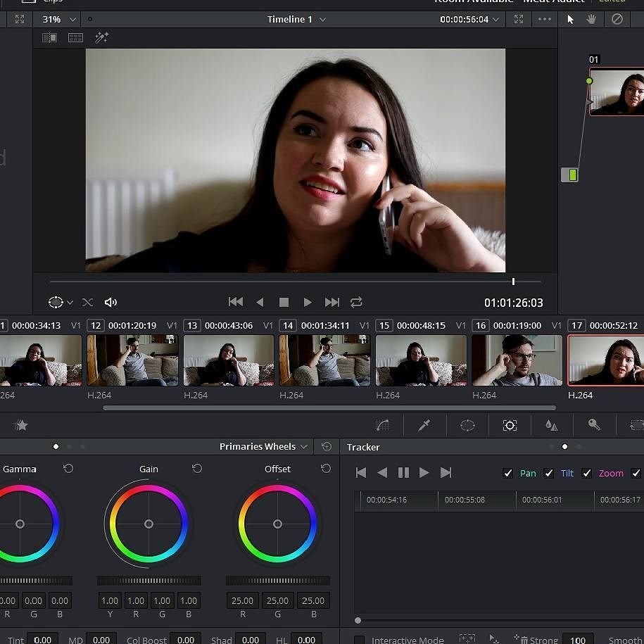Select node 01 in node editor
This screenshot has width=644, height=644.
click(x=617, y=91)
